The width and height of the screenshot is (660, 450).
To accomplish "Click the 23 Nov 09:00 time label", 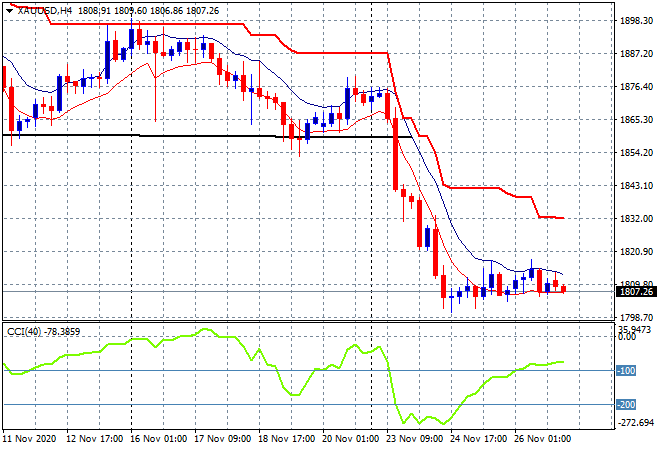I will (x=415, y=439).
